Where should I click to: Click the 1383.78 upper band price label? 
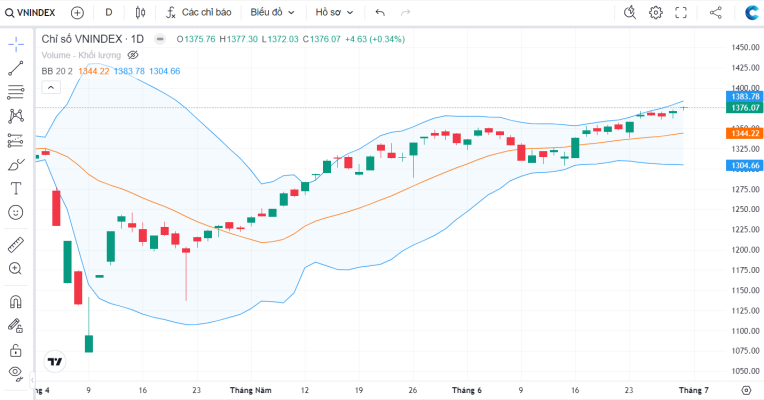point(745,96)
